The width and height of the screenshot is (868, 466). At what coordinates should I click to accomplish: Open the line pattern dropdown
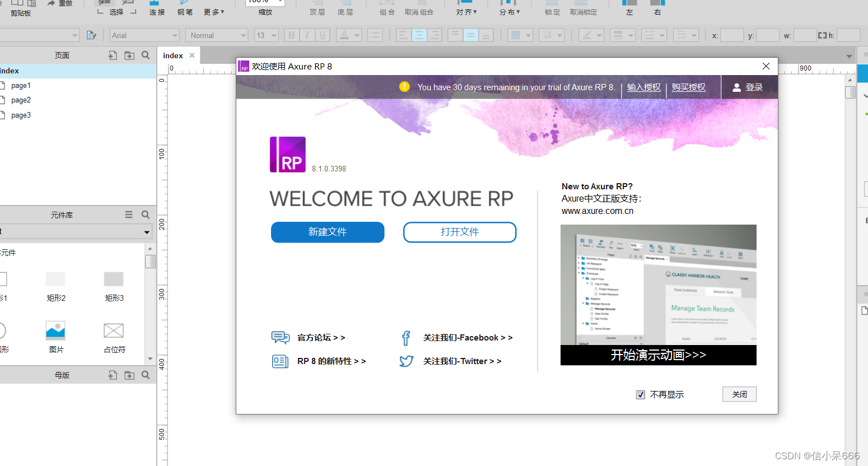[x=654, y=35]
